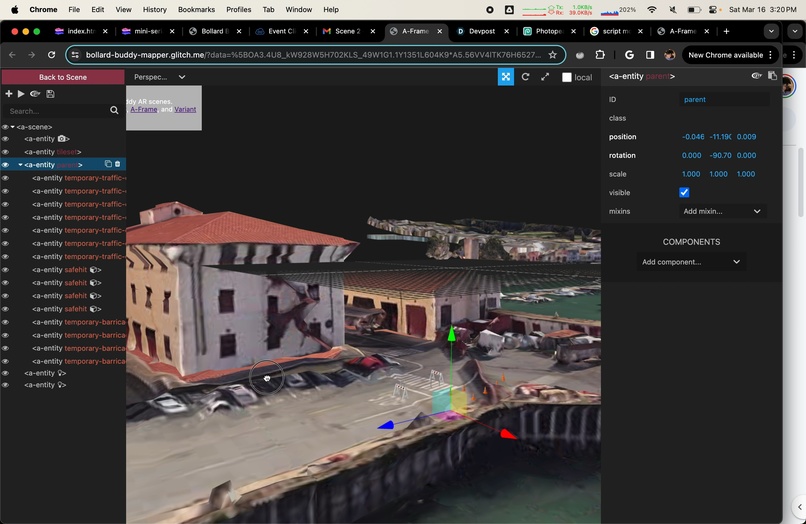
Task: Click the Google G toolbar icon
Action: click(x=629, y=55)
